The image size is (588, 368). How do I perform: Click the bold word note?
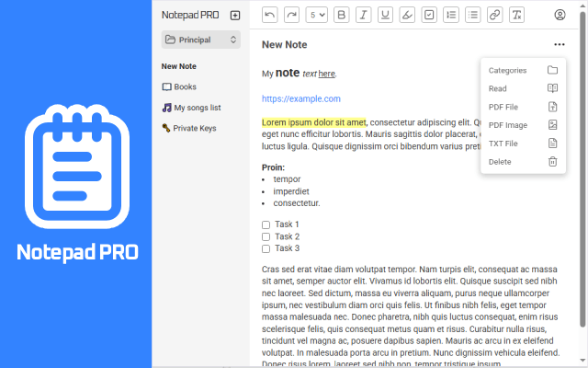(288, 73)
